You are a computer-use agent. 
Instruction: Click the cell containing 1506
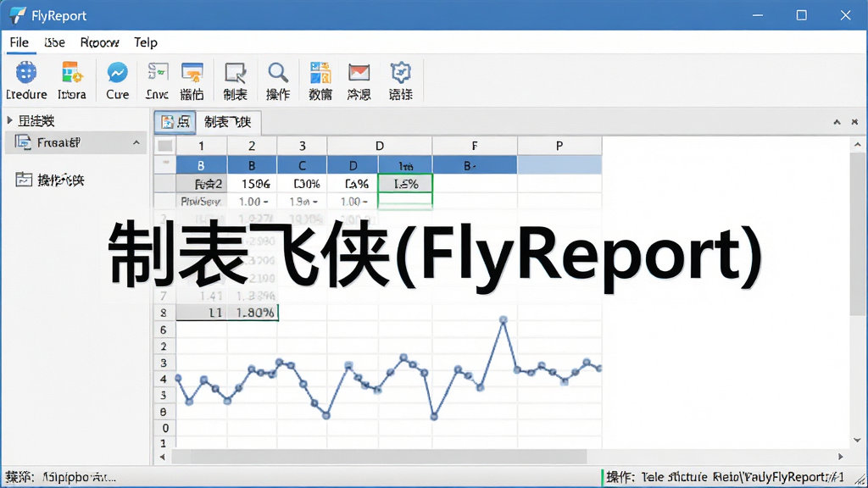click(x=252, y=184)
